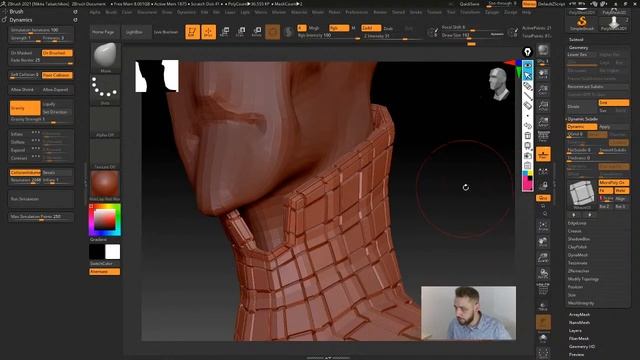Toggle the On Masked option

coord(24,53)
